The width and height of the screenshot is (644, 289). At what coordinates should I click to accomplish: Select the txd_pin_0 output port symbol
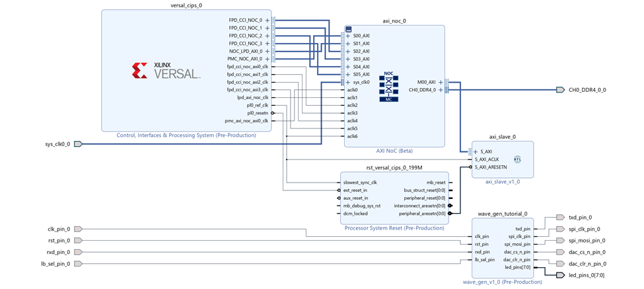coord(560,217)
